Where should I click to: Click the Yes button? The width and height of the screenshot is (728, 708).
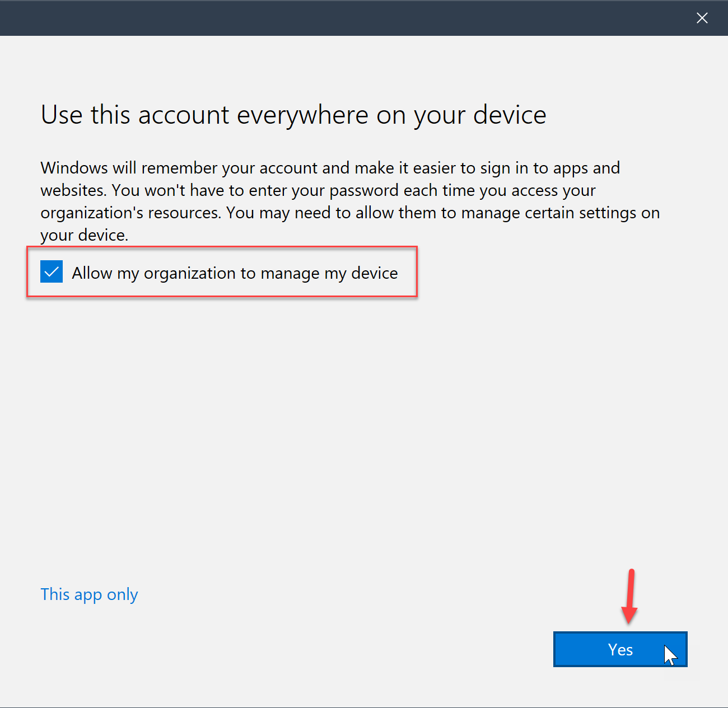(x=620, y=649)
